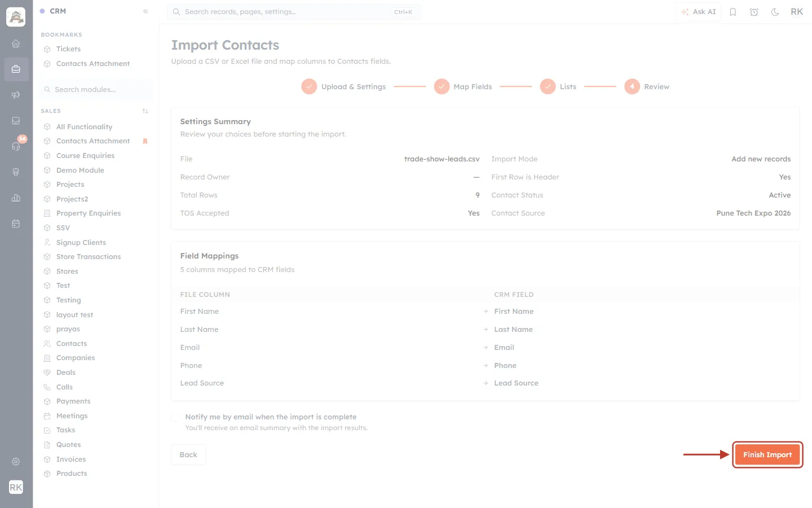This screenshot has height=508, width=812.
Task: Open All Functionality module
Action: (x=84, y=127)
